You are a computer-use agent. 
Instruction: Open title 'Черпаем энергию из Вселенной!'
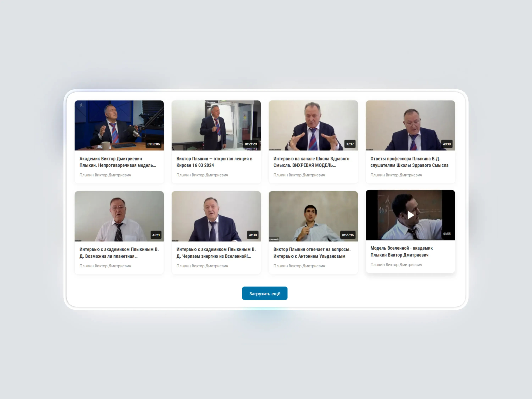point(216,253)
